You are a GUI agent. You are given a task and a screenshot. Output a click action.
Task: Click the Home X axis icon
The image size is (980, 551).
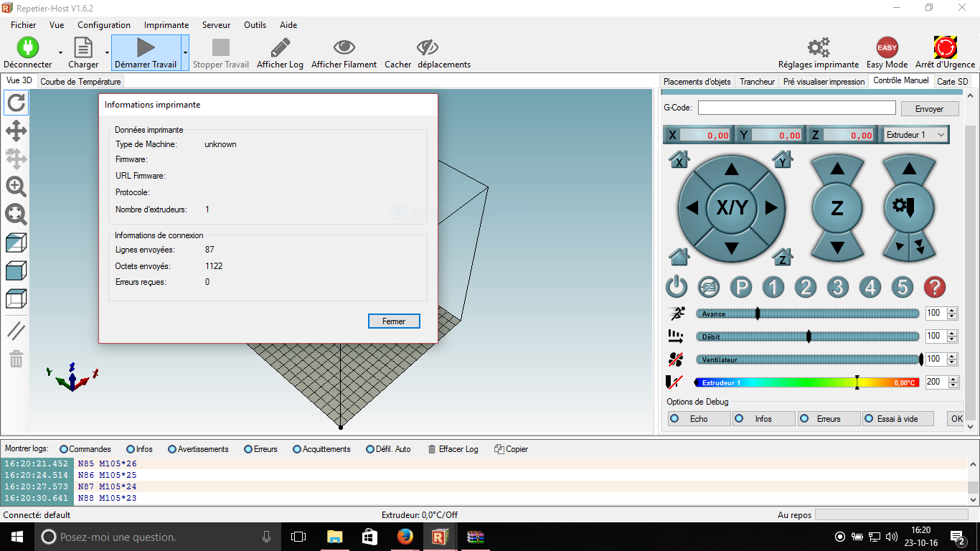click(x=679, y=159)
